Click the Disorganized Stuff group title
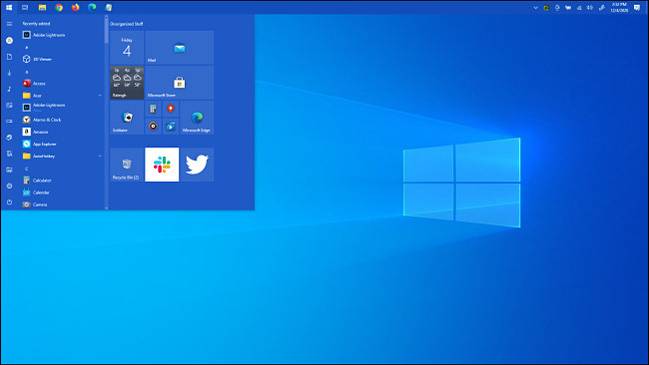The image size is (649, 365). pos(127,24)
